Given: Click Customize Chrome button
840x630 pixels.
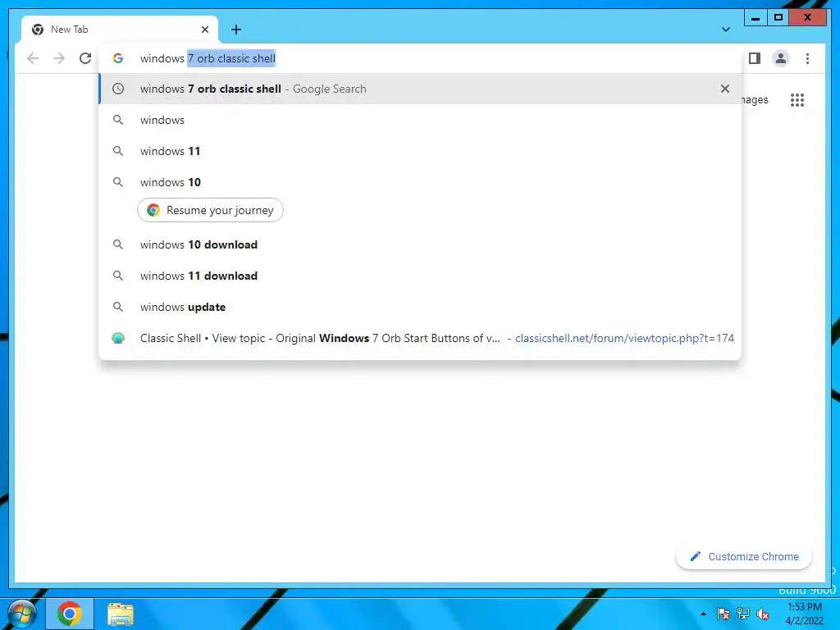Looking at the screenshot, I should 744,557.
